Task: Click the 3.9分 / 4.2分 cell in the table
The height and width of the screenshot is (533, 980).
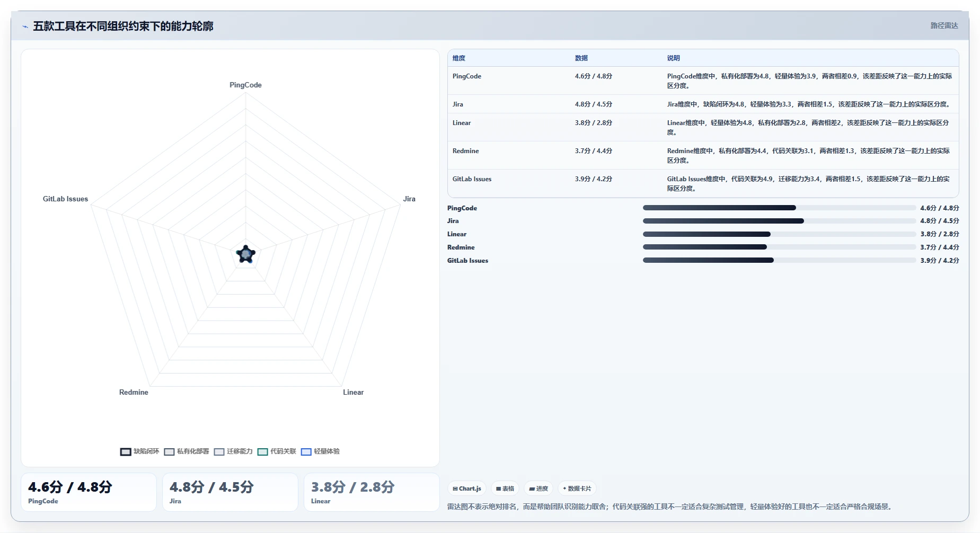Action: click(x=594, y=179)
